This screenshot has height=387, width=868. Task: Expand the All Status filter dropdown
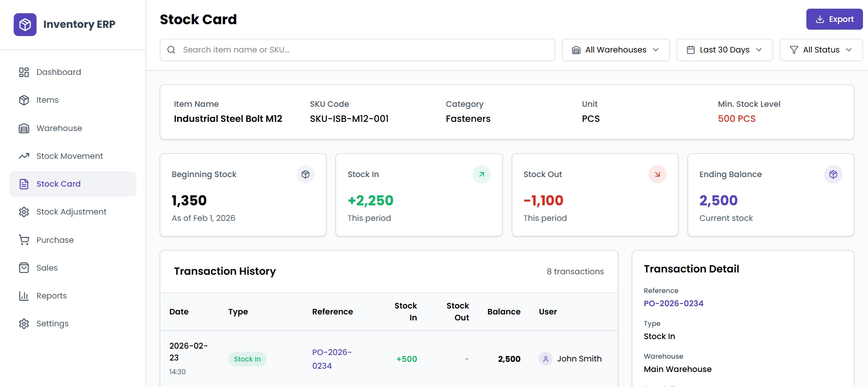point(821,50)
